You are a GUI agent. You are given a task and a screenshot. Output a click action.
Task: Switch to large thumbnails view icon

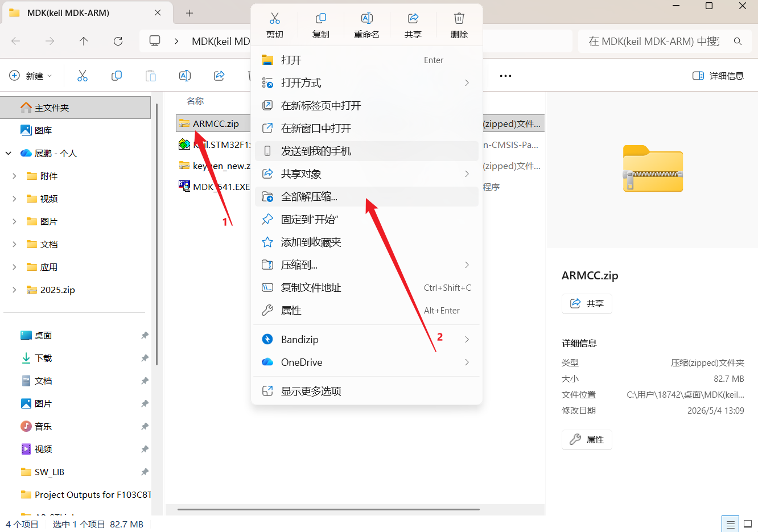tap(748, 524)
